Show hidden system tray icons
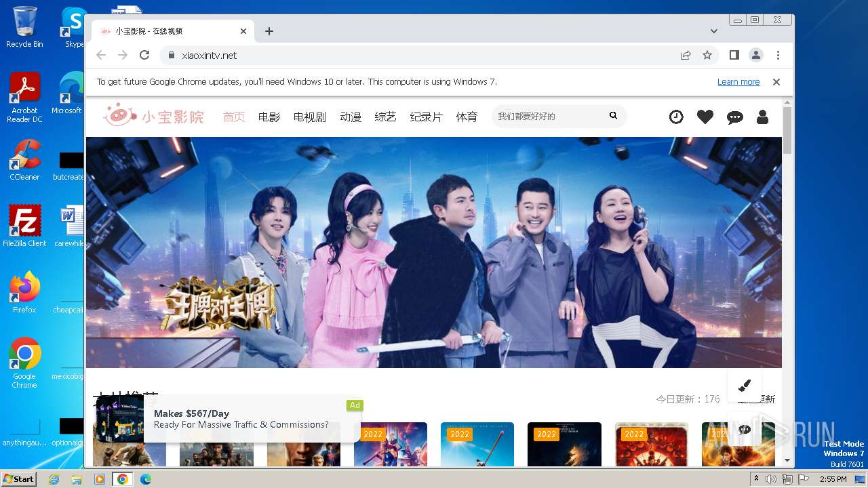Image resolution: width=868 pixels, height=488 pixels. 757,479
